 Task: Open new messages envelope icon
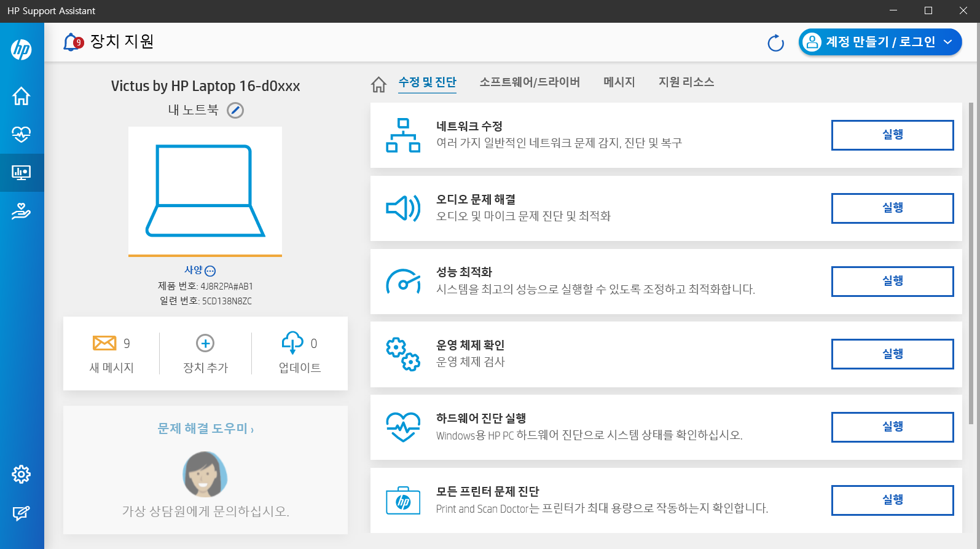click(x=104, y=343)
